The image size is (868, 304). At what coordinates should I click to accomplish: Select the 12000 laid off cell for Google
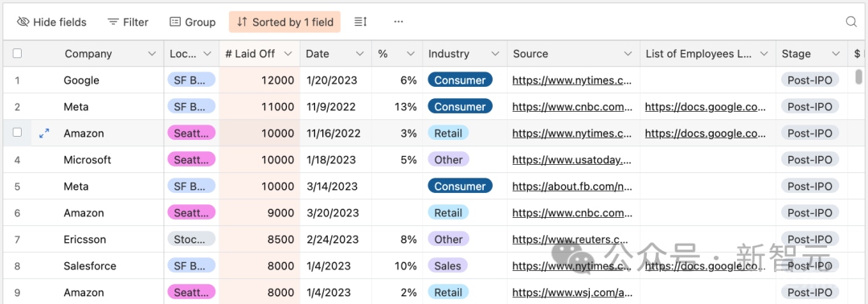(260, 80)
